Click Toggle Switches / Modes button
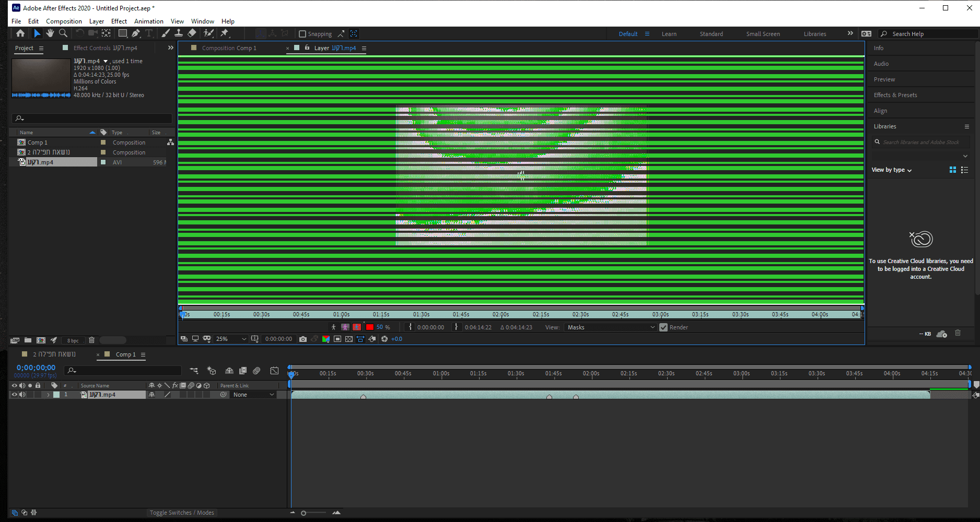Image resolution: width=980 pixels, height=522 pixels. tap(182, 513)
